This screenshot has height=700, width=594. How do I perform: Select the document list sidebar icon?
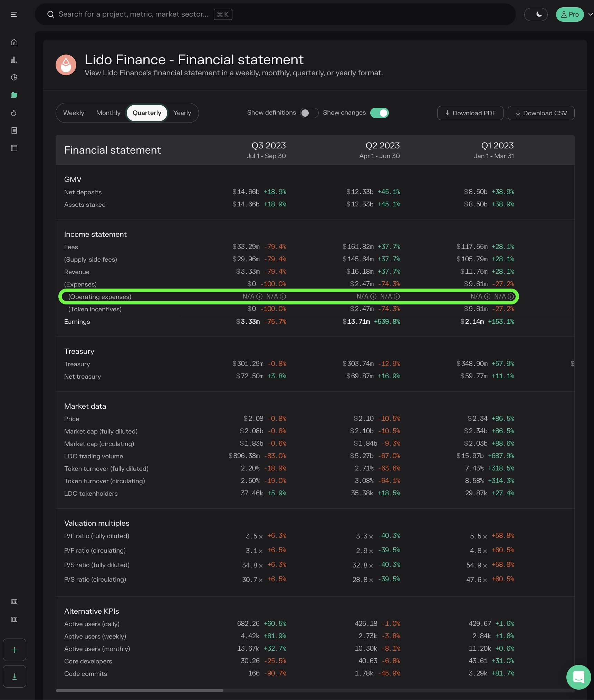coord(14,130)
